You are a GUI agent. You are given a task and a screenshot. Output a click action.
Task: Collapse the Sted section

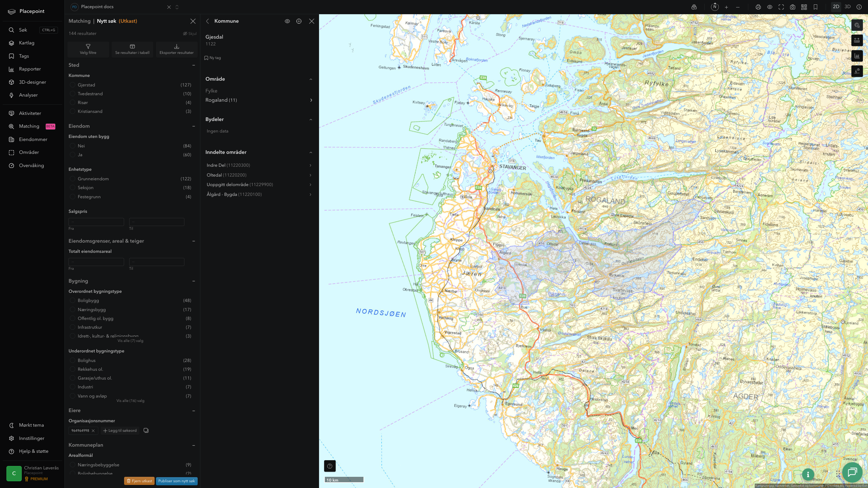(194, 65)
